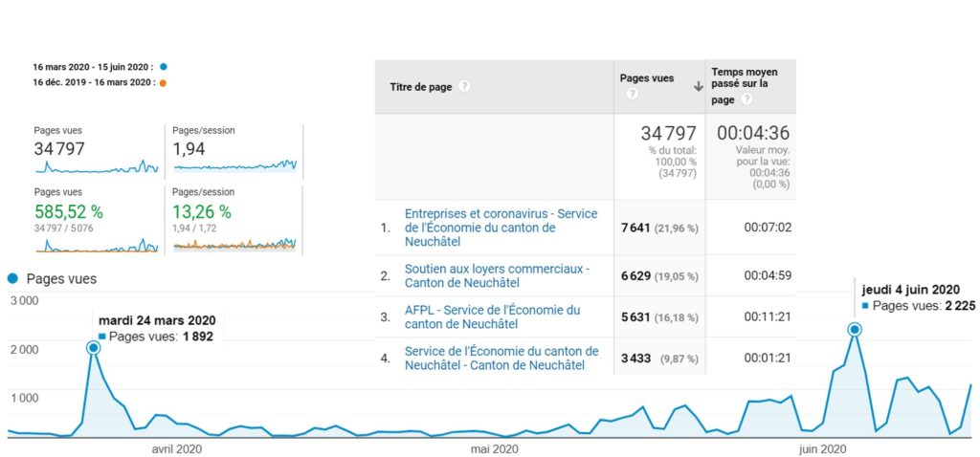Sort by Temps moyen passé column header
980x457 pixels.
(x=744, y=78)
